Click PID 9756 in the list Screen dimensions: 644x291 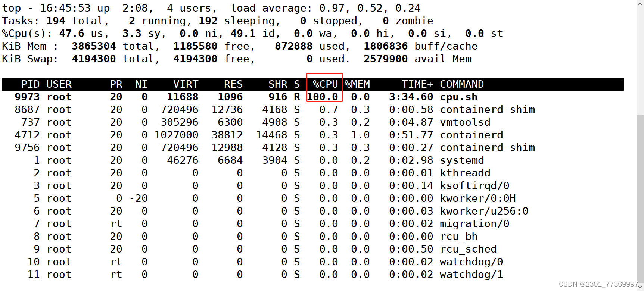27,148
